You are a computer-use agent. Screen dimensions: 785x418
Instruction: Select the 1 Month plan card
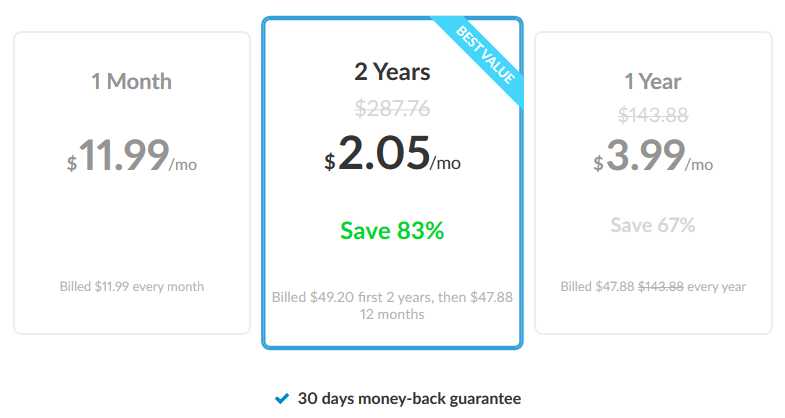pyautogui.click(x=132, y=183)
